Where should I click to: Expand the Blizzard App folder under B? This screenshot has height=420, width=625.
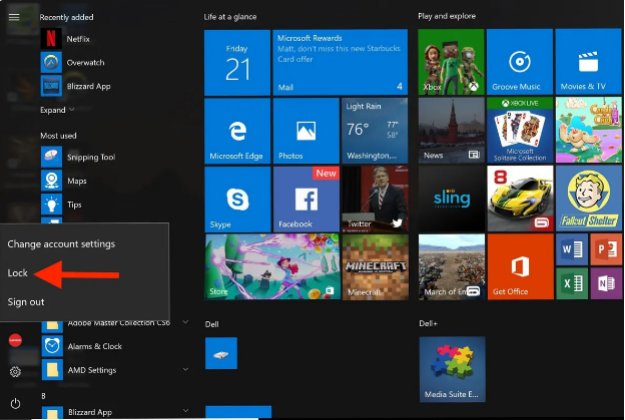[x=185, y=410]
